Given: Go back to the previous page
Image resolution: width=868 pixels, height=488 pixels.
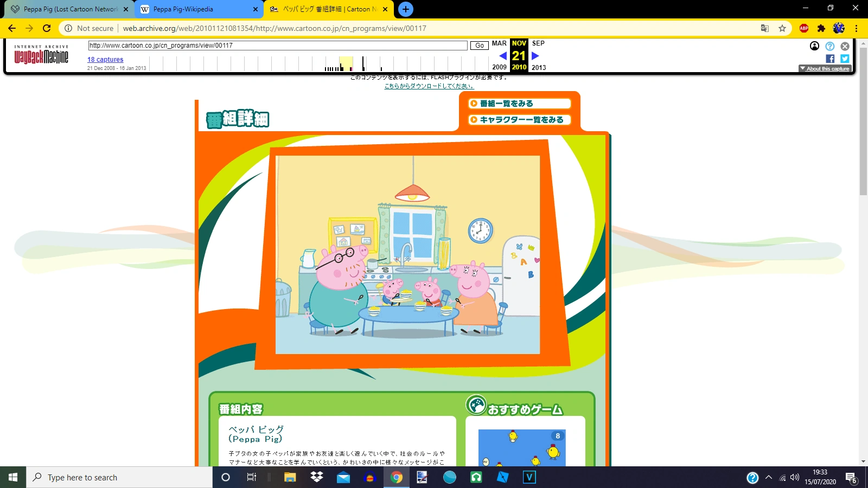Looking at the screenshot, I should pos(12,28).
